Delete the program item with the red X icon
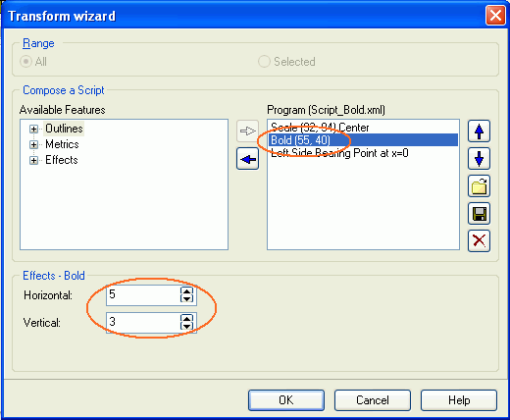The height and width of the screenshot is (420, 510). point(479,241)
